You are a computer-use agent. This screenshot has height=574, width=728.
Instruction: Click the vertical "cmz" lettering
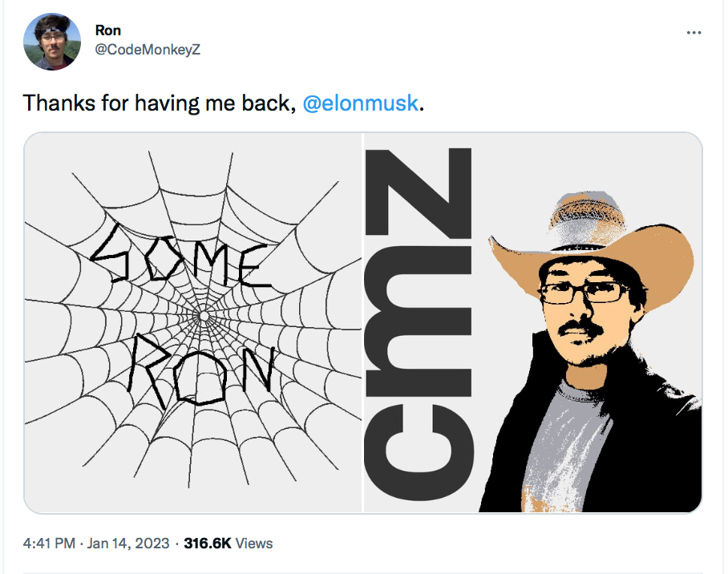pyautogui.click(x=418, y=324)
